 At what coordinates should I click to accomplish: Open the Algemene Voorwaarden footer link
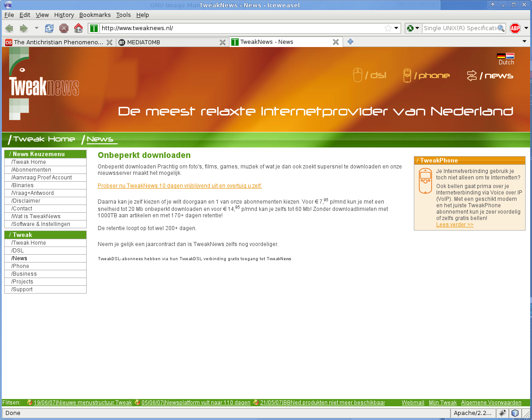coord(491,403)
